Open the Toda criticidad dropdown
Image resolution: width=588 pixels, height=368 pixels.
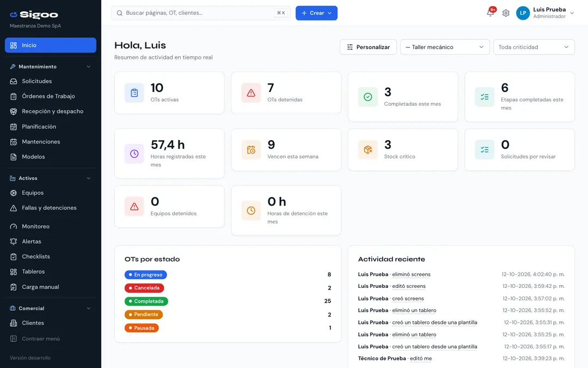point(534,47)
